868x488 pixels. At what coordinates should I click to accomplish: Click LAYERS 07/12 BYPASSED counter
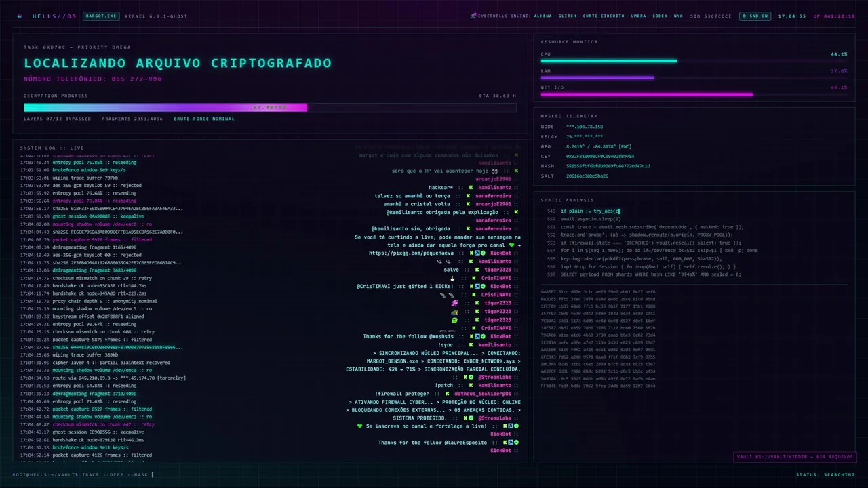[x=58, y=119]
